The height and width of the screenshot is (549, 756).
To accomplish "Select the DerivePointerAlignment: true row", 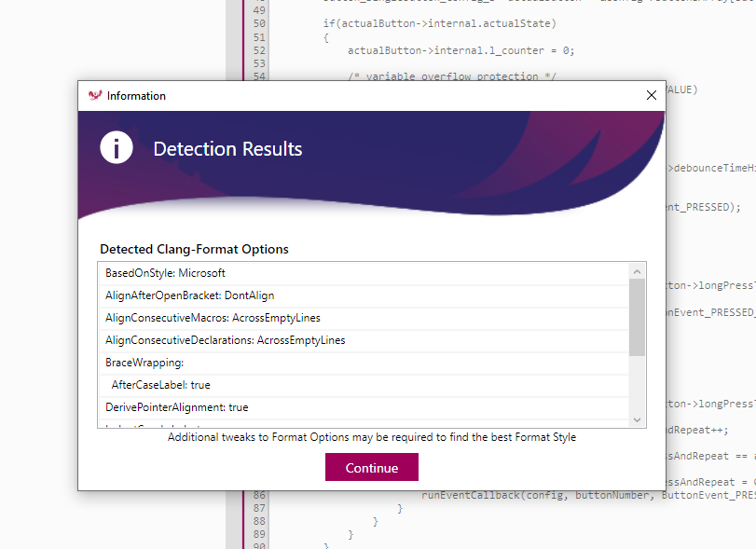I will [x=176, y=407].
